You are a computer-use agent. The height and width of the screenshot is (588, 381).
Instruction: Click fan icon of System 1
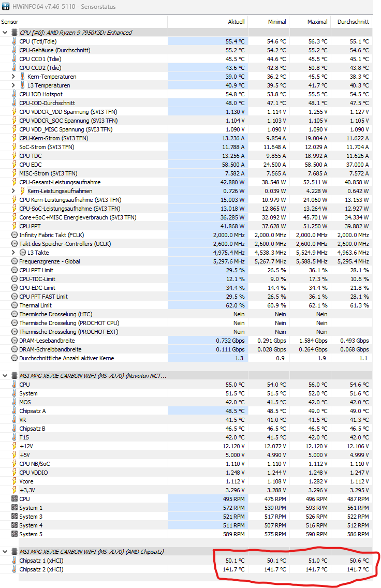(14, 508)
